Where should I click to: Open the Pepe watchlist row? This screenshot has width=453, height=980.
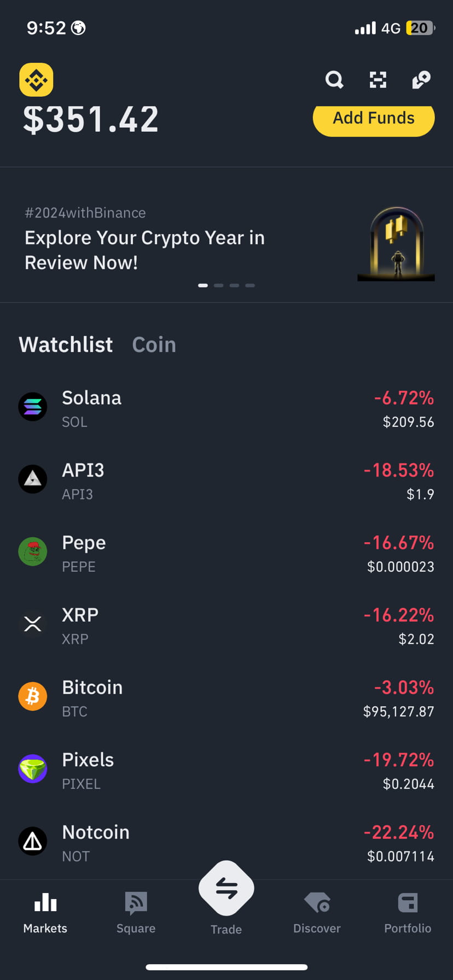click(x=226, y=553)
